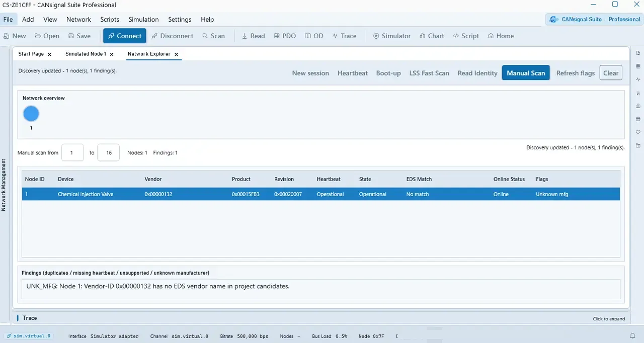Screen dimensions: 644x343
Task: Click the manual scan 'from' field
Action: (72, 152)
